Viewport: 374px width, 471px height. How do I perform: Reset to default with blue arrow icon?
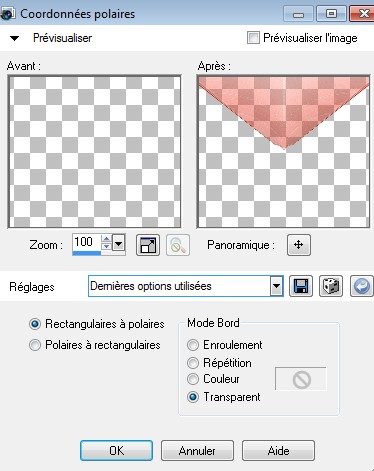(x=362, y=286)
